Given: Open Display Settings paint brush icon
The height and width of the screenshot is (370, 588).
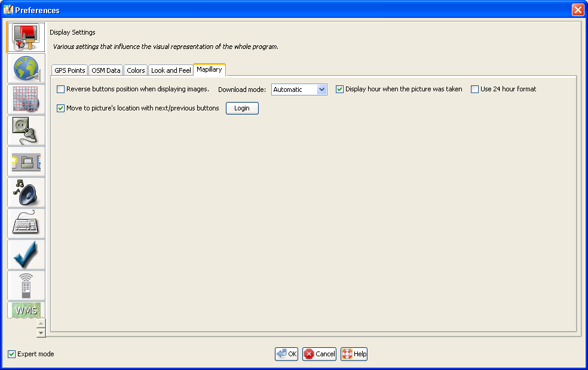Looking at the screenshot, I should tap(26, 38).
